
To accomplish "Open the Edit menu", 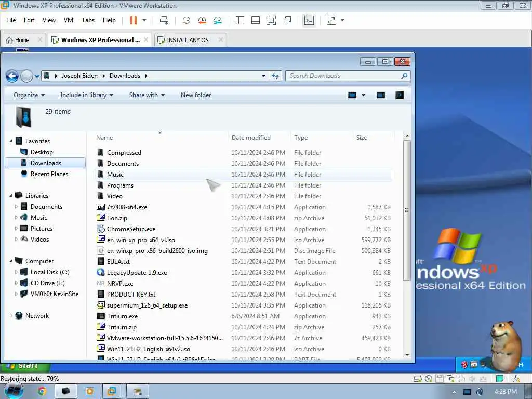I will click(29, 20).
